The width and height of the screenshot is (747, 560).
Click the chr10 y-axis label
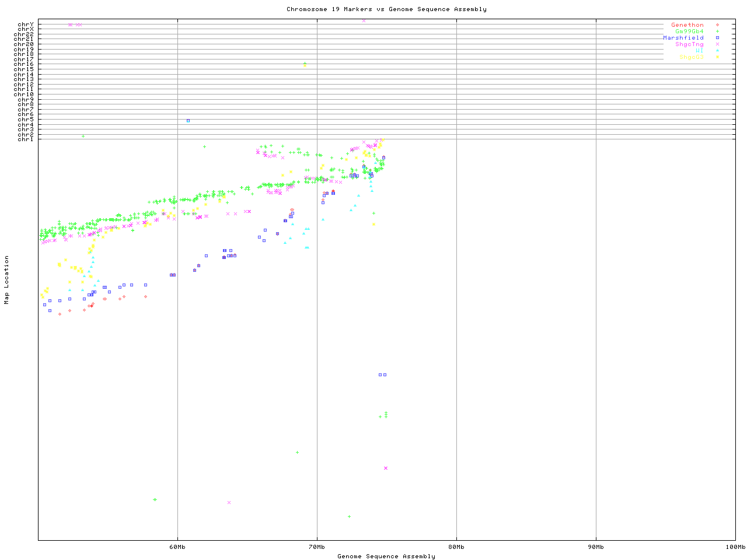[24, 94]
